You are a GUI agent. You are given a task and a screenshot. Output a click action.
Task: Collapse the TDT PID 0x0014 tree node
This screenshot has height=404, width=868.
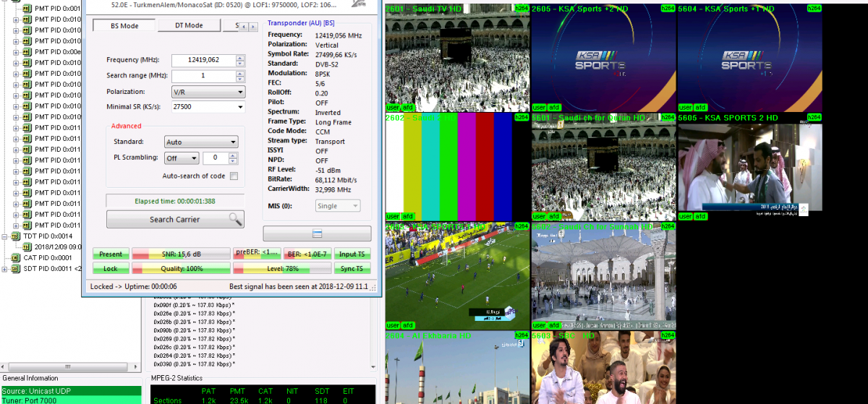pyautogui.click(x=5, y=236)
